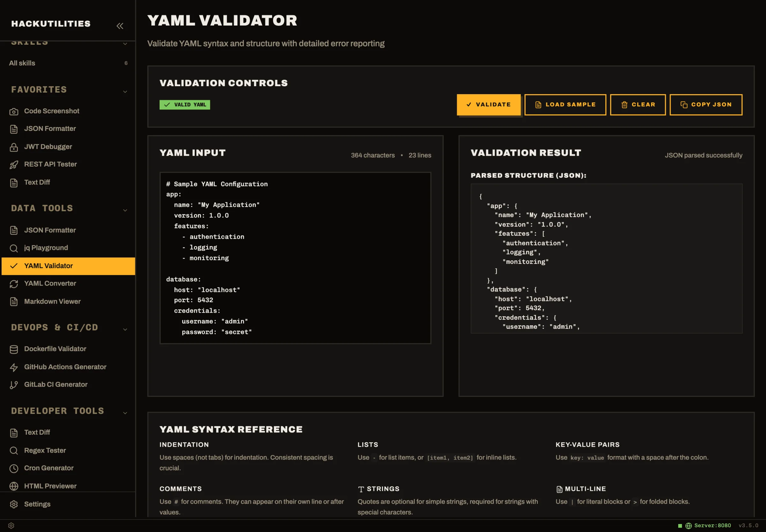Click the Multi-line heading document icon
This screenshot has width=766, height=532.
pyautogui.click(x=559, y=489)
